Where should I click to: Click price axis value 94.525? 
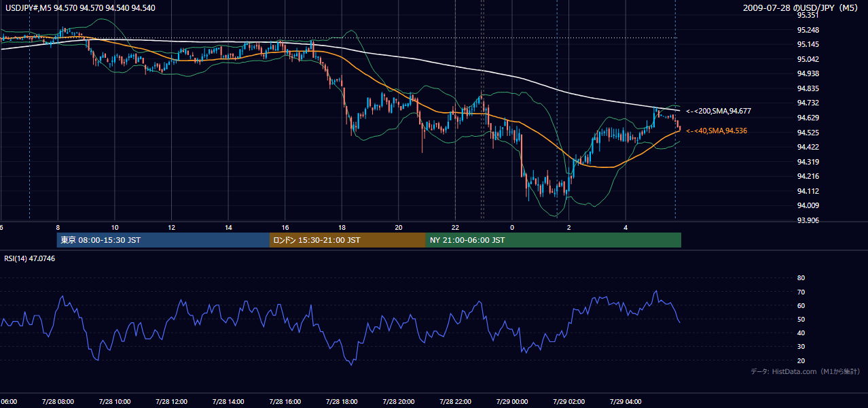[808, 133]
